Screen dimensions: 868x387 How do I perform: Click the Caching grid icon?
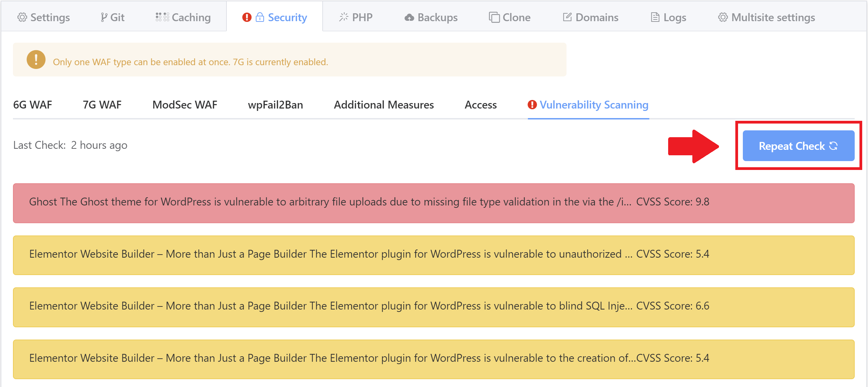point(162,17)
